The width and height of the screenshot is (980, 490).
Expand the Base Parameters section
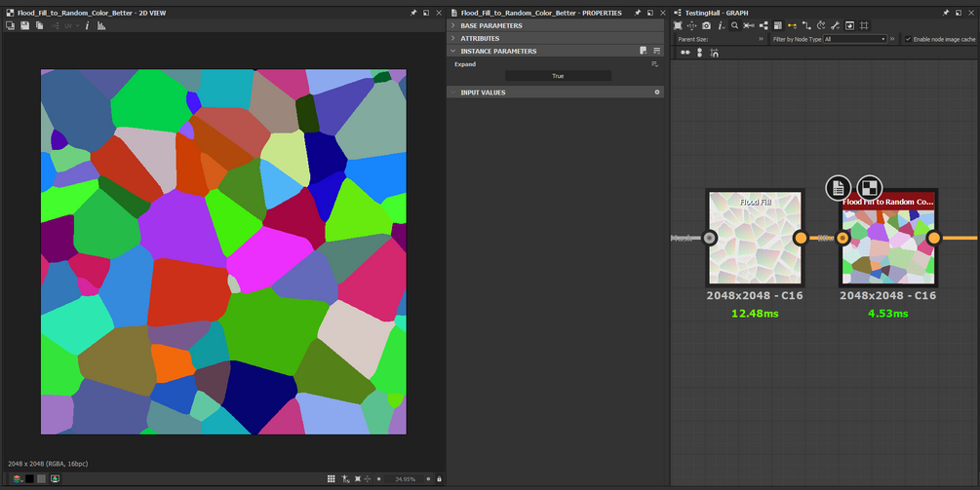coord(491,25)
